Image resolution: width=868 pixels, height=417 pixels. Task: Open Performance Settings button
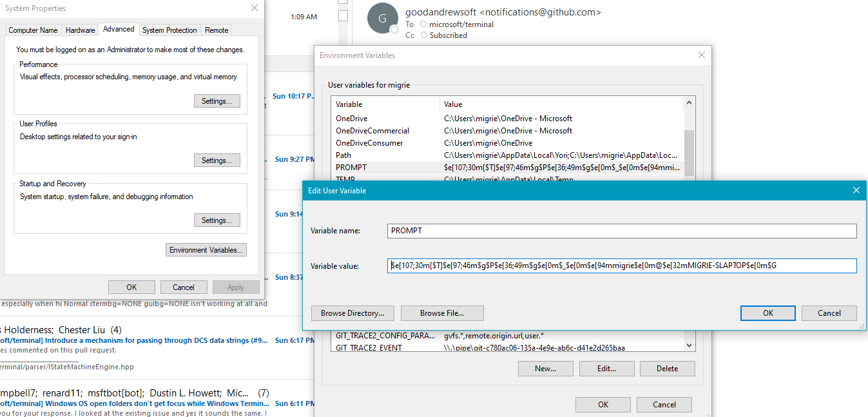pos(217,101)
